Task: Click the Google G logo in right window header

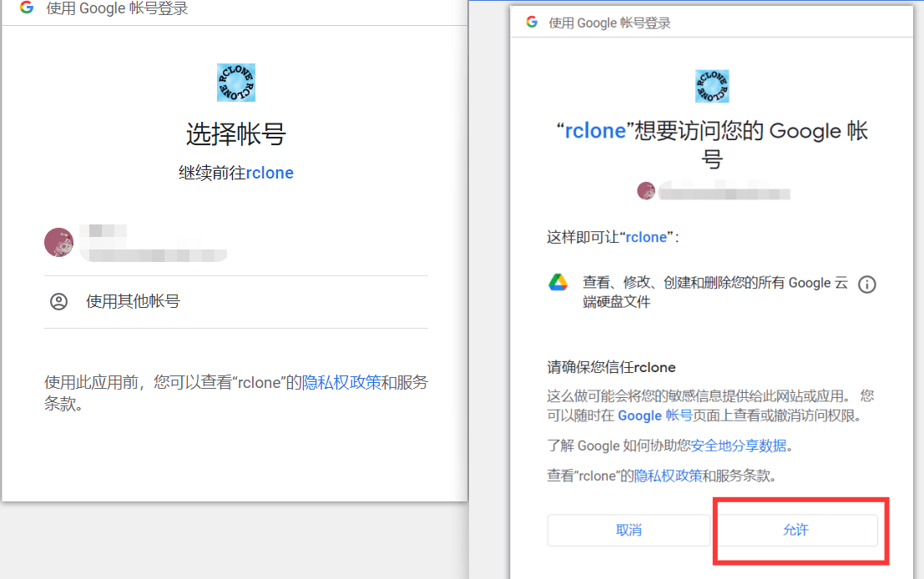Action: (533, 23)
